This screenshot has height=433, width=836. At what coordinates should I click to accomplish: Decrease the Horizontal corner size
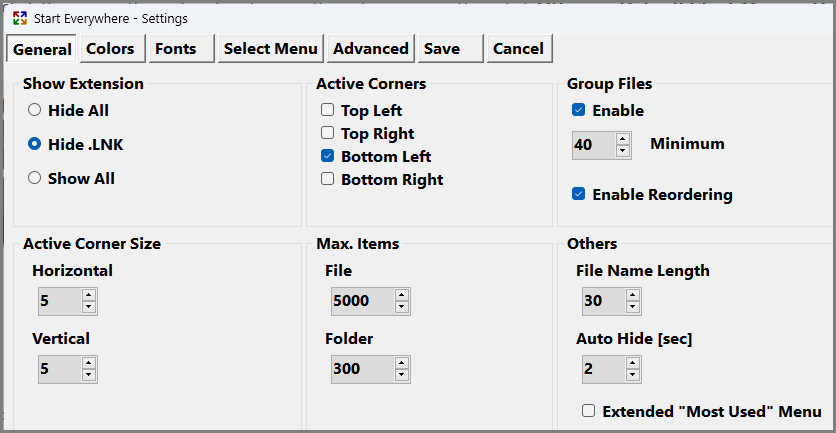click(x=89, y=307)
